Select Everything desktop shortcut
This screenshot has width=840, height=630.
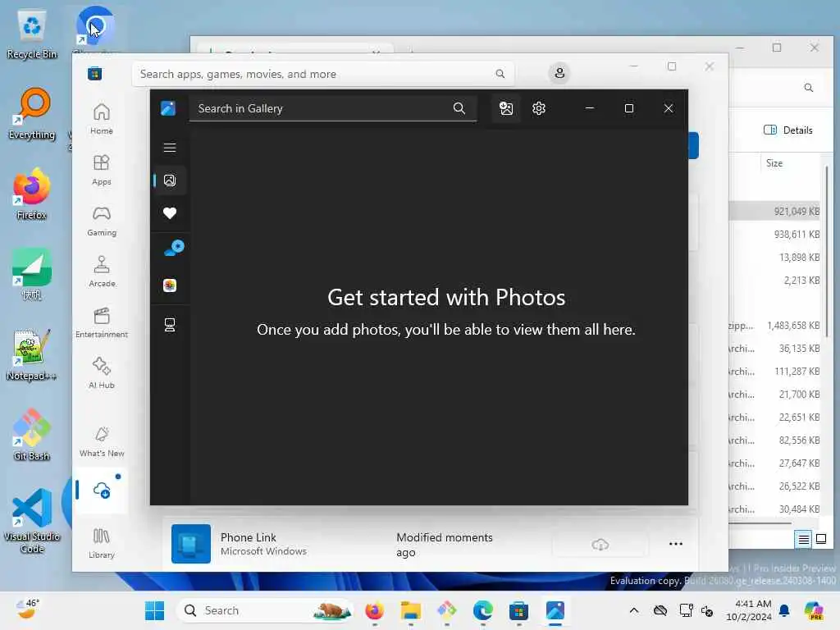(32, 113)
